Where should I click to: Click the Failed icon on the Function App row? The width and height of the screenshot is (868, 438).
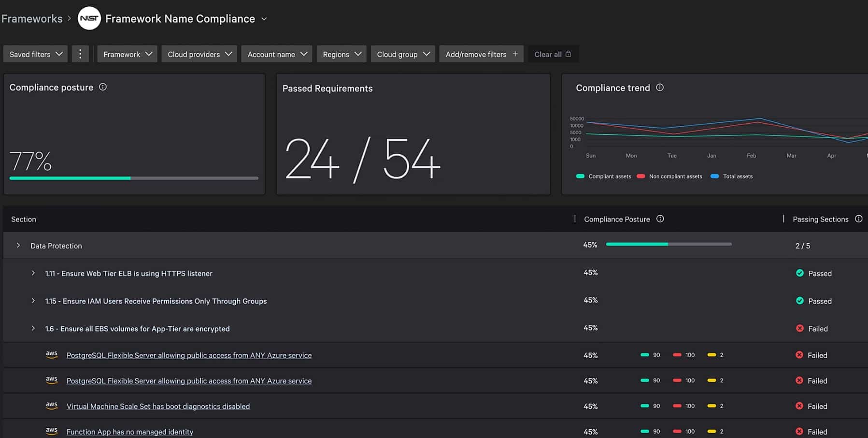pos(799,432)
